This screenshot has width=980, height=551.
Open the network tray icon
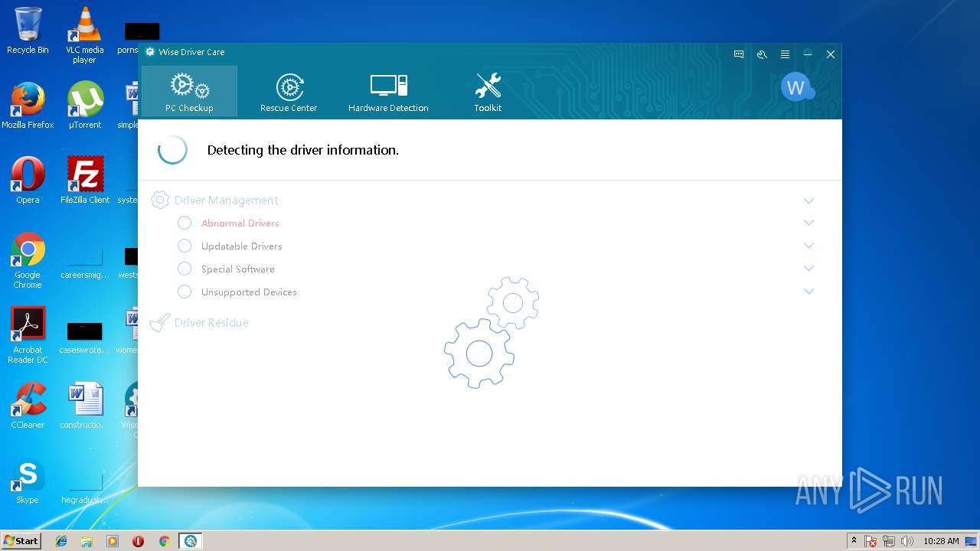(x=889, y=541)
